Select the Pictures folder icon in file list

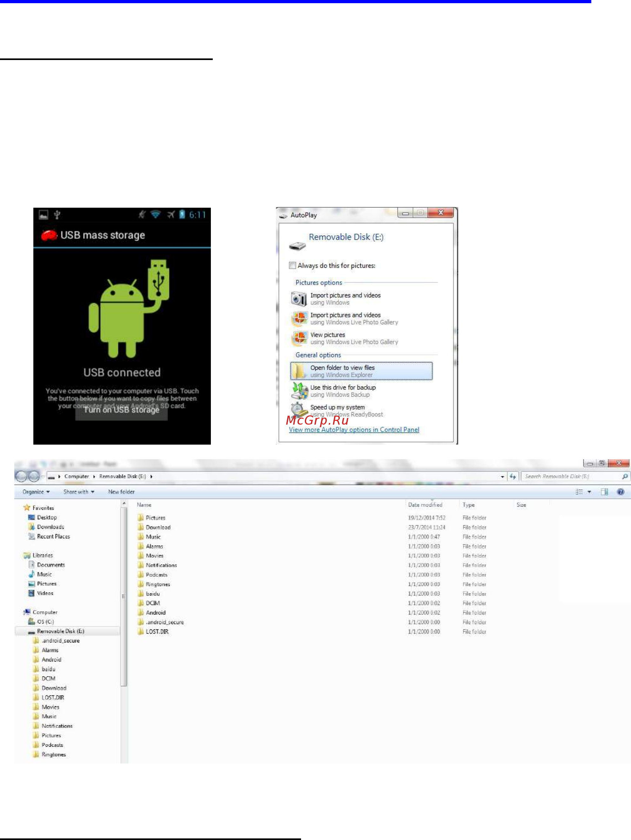tap(140, 518)
